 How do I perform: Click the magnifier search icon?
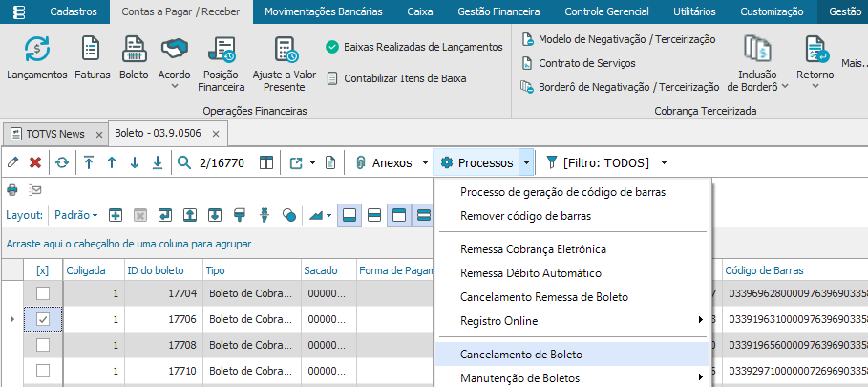[184, 162]
